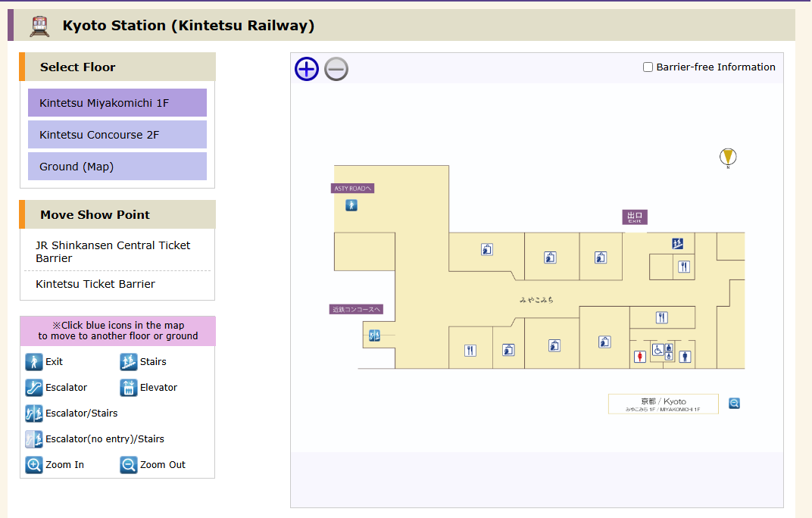Click the shopping bag icon nearest the women's toilet
Viewport: 812px width, 518px height.
pos(604,342)
